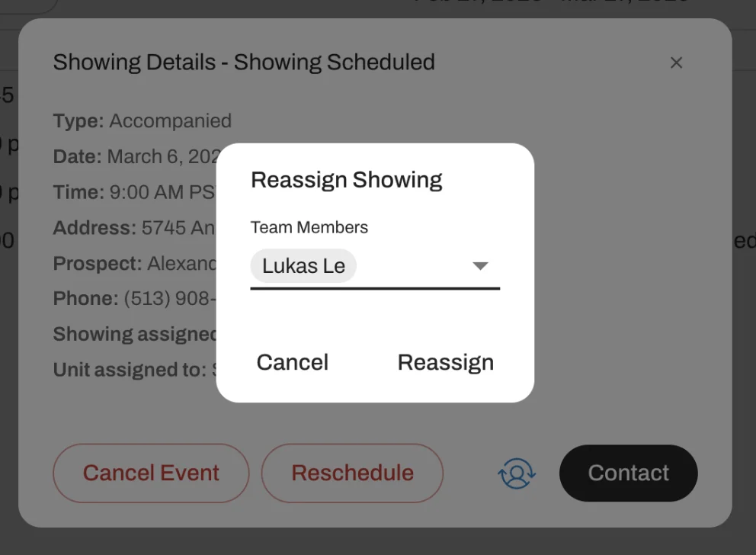Click the Reassign Showing heading
This screenshot has width=756, height=555.
click(347, 180)
